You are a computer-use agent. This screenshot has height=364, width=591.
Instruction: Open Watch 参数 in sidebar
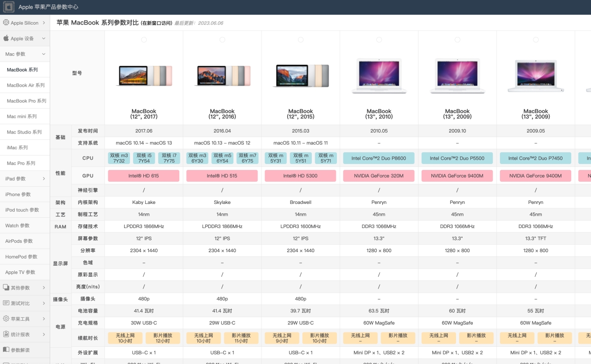point(25,226)
